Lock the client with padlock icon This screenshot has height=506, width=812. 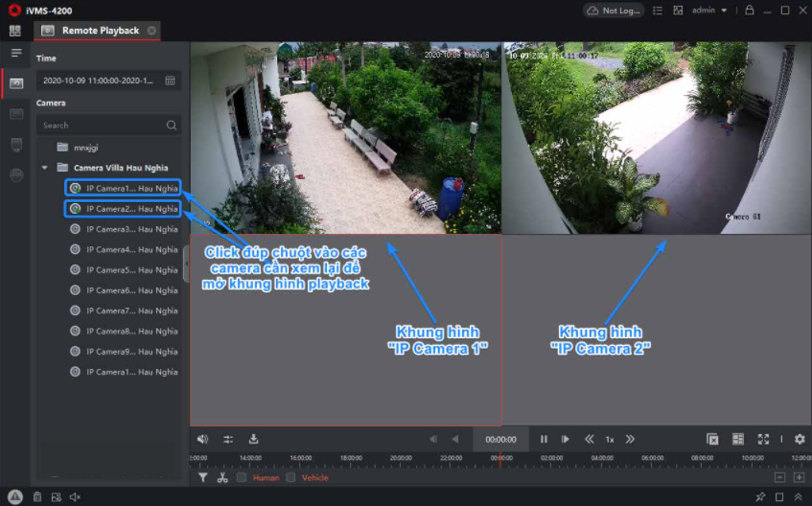tap(750, 10)
